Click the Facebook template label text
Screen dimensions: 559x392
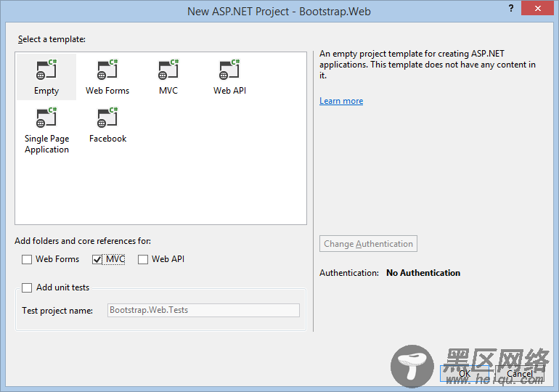click(x=107, y=139)
